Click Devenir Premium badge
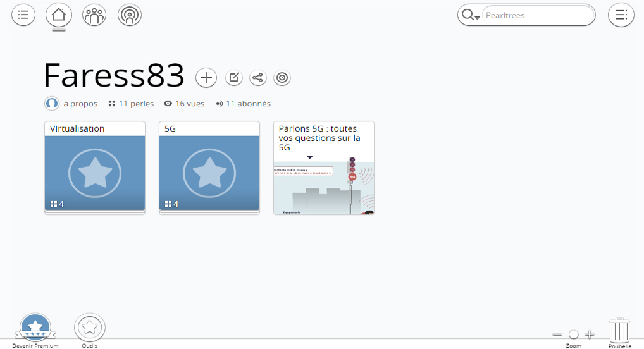644x349 pixels. pos(35,328)
